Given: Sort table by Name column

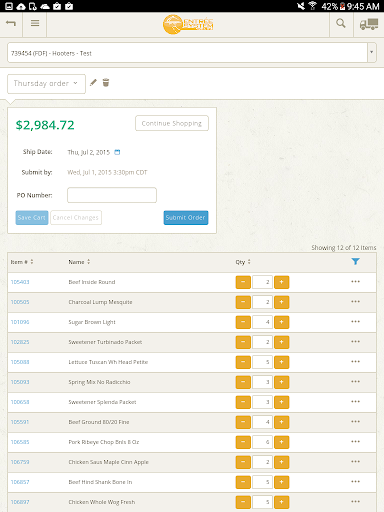Looking at the screenshot, I should coord(79,262).
